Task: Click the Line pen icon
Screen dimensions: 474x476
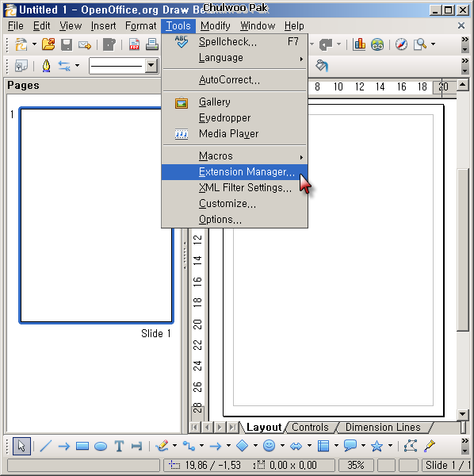Action: click(46, 66)
